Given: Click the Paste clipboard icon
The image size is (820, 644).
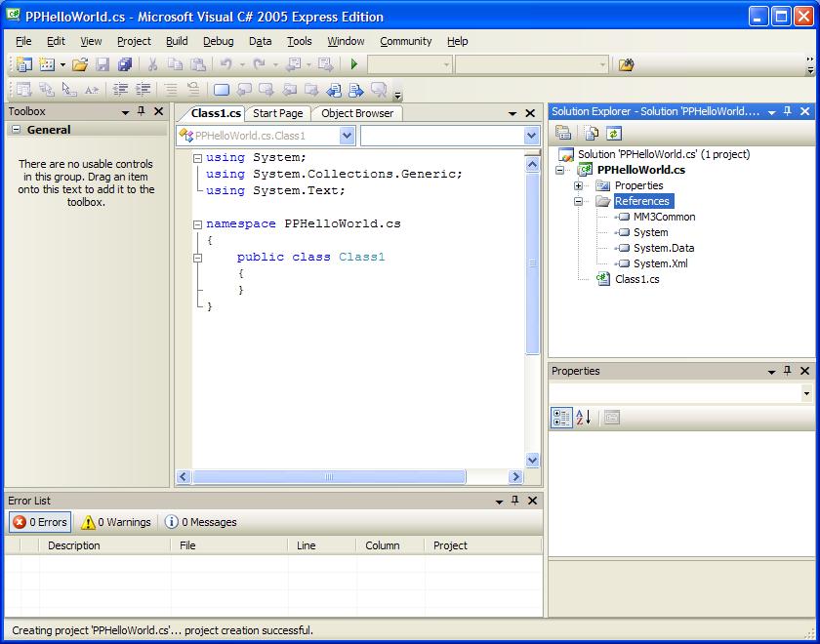Looking at the screenshot, I should tap(197, 64).
